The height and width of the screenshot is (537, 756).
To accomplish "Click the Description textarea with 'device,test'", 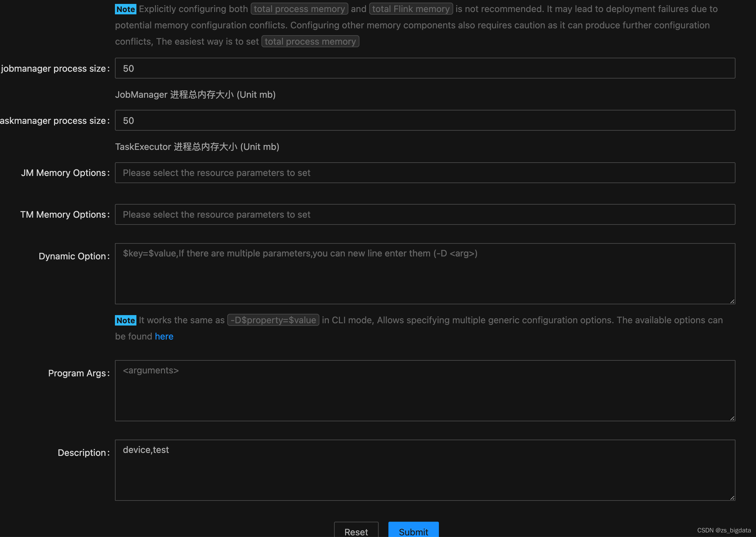I will (x=425, y=470).
